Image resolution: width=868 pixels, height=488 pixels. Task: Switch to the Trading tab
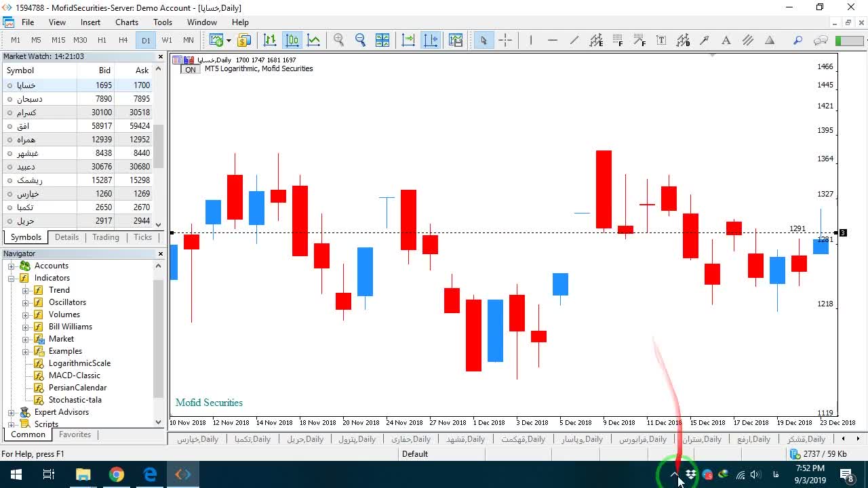coord(106,237)
